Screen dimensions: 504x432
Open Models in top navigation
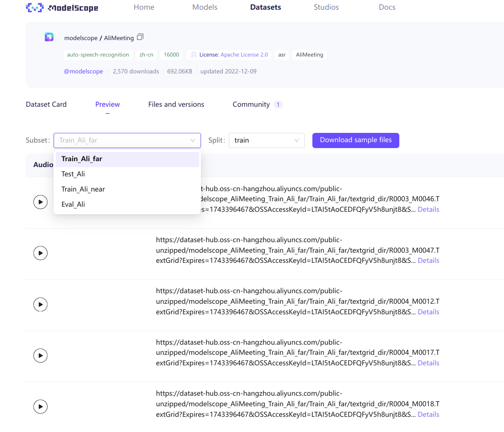coord(205,7)
